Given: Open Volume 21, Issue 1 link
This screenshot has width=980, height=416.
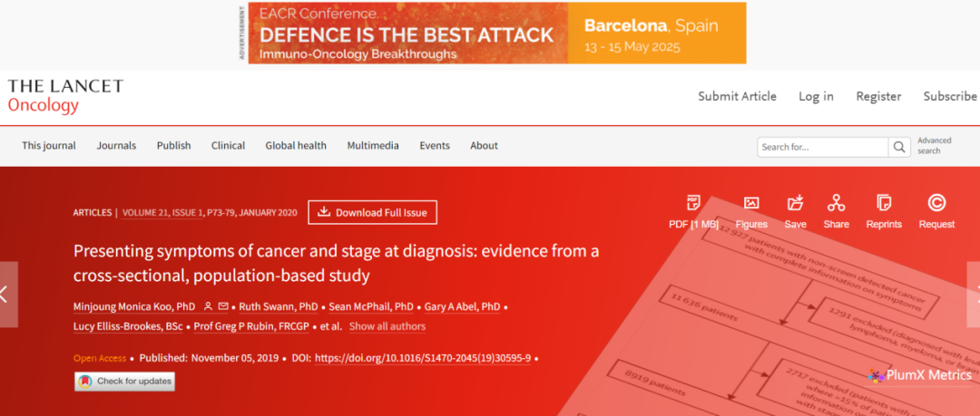Looking at the screenshot, I should pyautogui.click(x=163, y=212).
